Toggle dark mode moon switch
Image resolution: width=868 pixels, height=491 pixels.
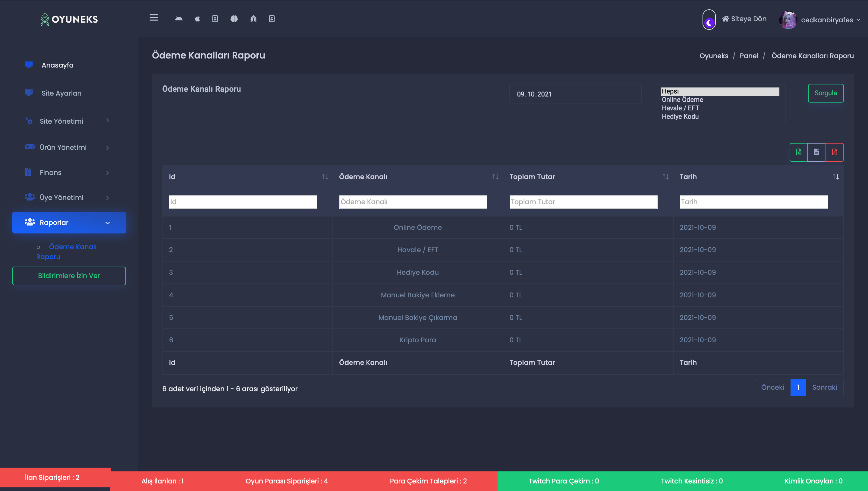tap(709, 20)
